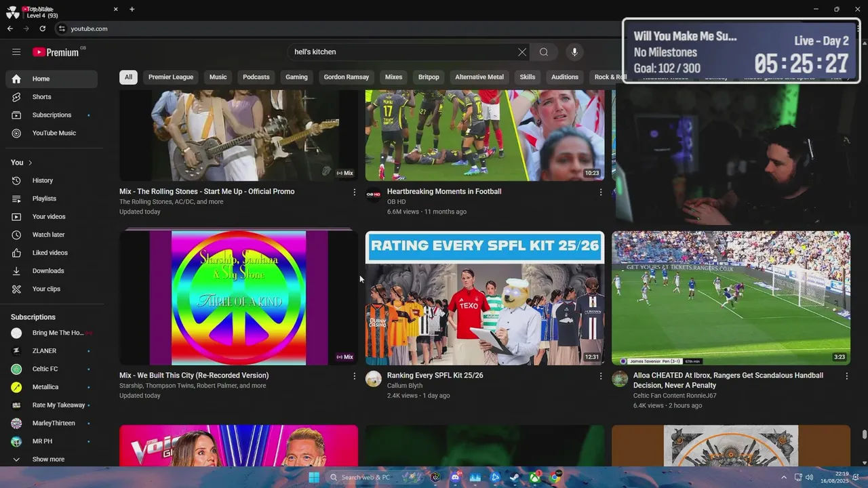Viewport: 868px width, 488px height.
Task: Clear the search box with X
Action: tap(522, 52)
